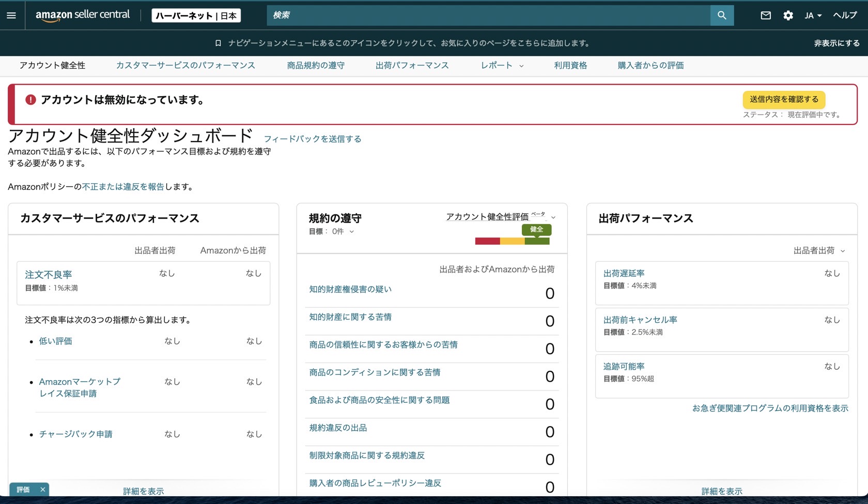Open 知的財産に関する苦情 link
868x504 pixels.
(350, 317)
